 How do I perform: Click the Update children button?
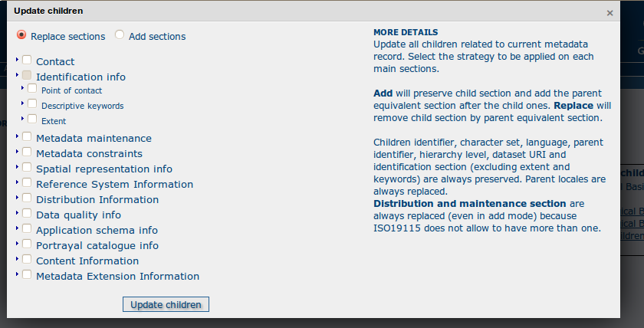pos(166,304)
